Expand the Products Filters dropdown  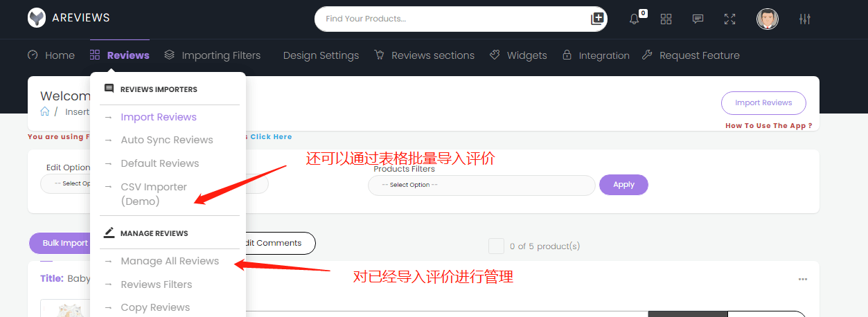click(x=481, y=185)
